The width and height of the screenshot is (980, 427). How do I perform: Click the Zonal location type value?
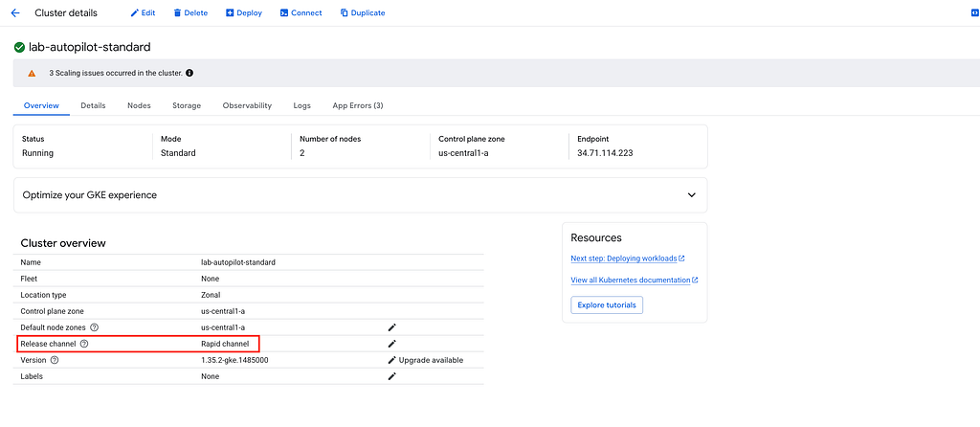(211, 295)
